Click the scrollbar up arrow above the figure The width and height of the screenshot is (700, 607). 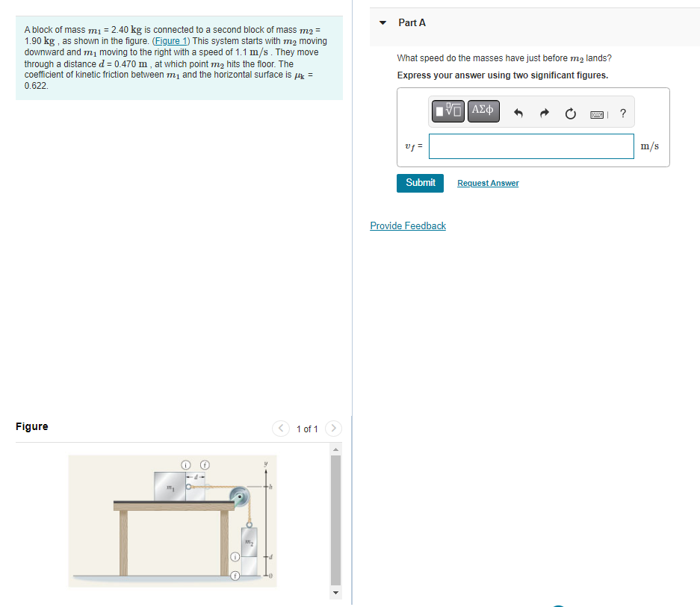click(x=335, y=448)
